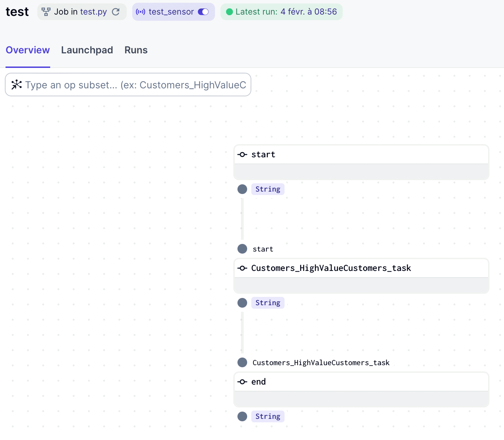This screenshot has height=440, width=504.
Task: Click String output type of start op
Action: pos(268,189)
